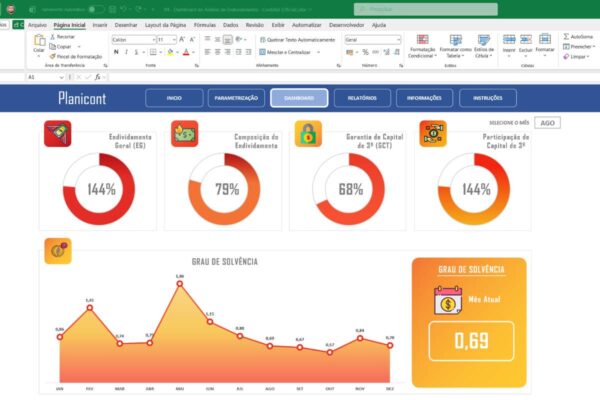This screenshot has width=600, height=400.
Task: Switch to the Dados tab
Action: click(x=230, y=25)
